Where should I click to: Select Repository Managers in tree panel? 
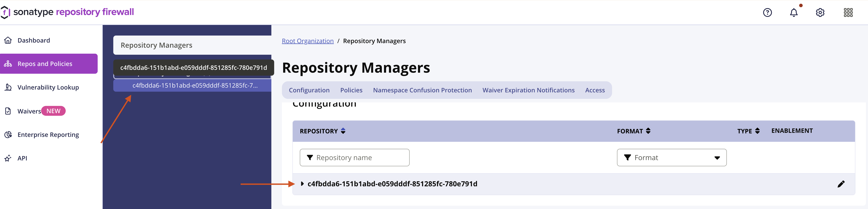point(192,45)
